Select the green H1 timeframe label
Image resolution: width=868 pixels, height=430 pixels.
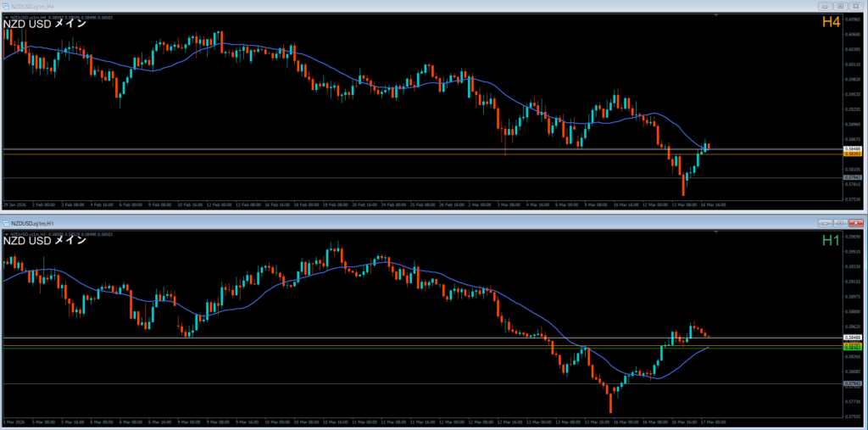click(x=831, y=241)
